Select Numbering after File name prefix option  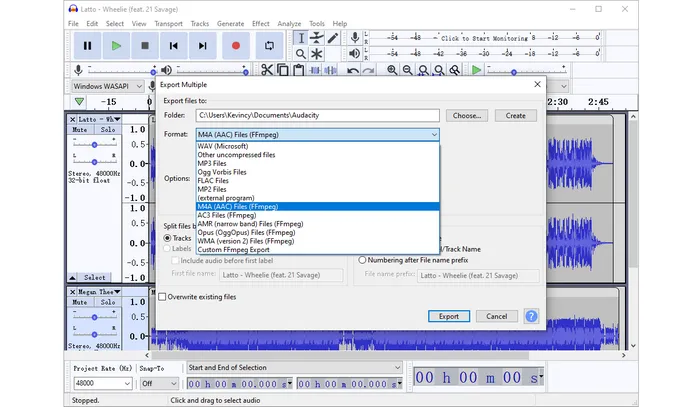[x=362, y=260]
